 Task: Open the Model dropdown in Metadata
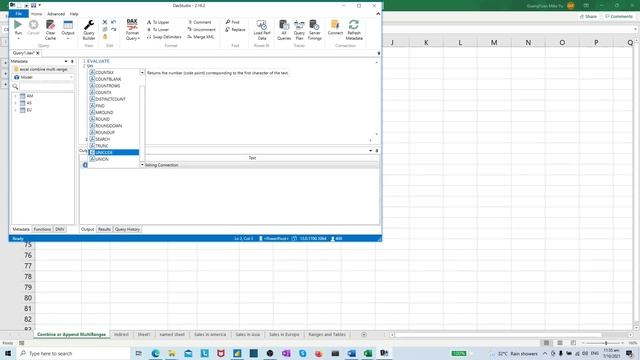(x=43, y=77)
